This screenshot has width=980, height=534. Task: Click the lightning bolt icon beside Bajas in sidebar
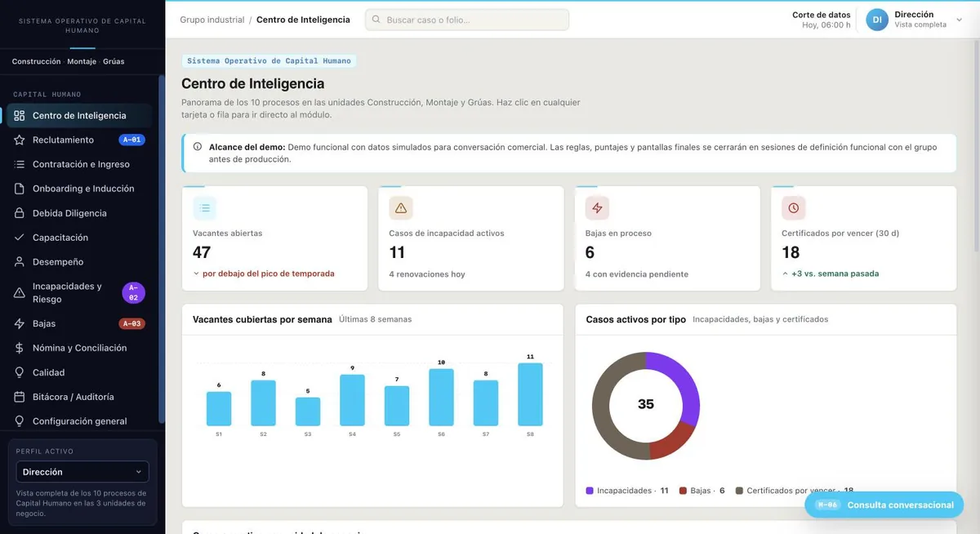pyautogui.click(x=20, y=324)
